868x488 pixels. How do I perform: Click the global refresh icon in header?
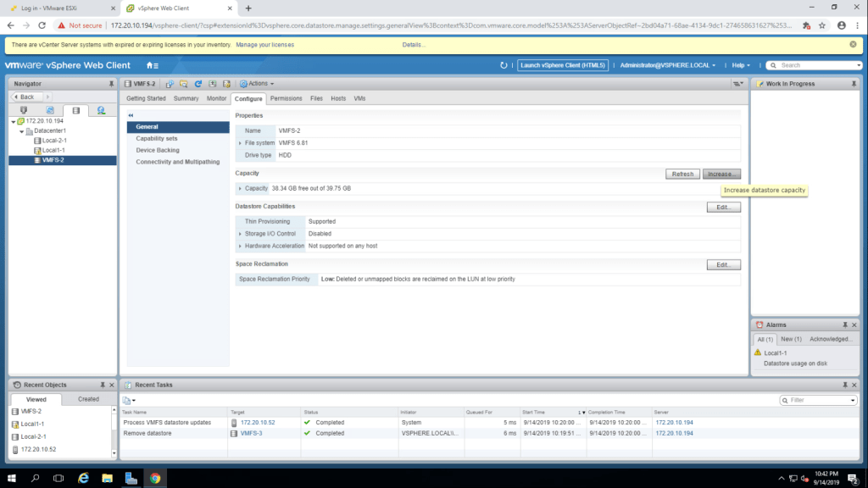click(x=504, y=65)
